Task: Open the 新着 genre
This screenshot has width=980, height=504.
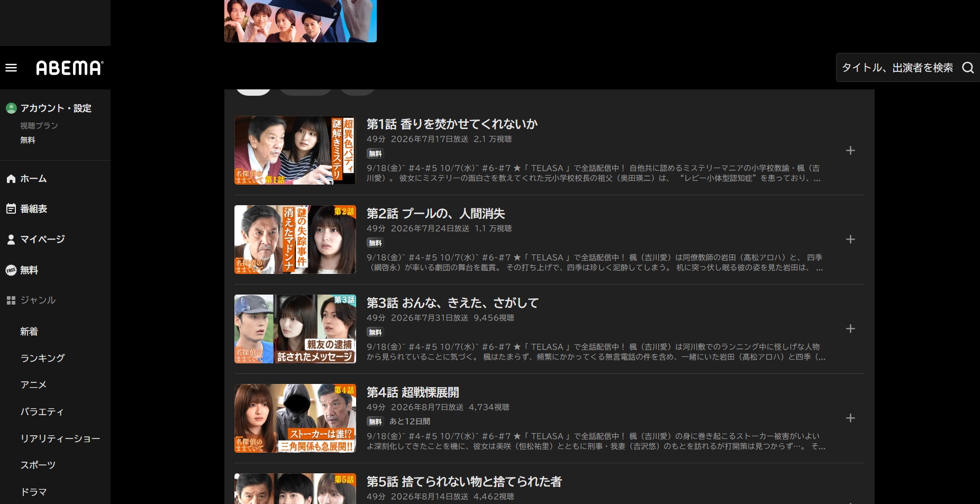Action: click(29, 332)
